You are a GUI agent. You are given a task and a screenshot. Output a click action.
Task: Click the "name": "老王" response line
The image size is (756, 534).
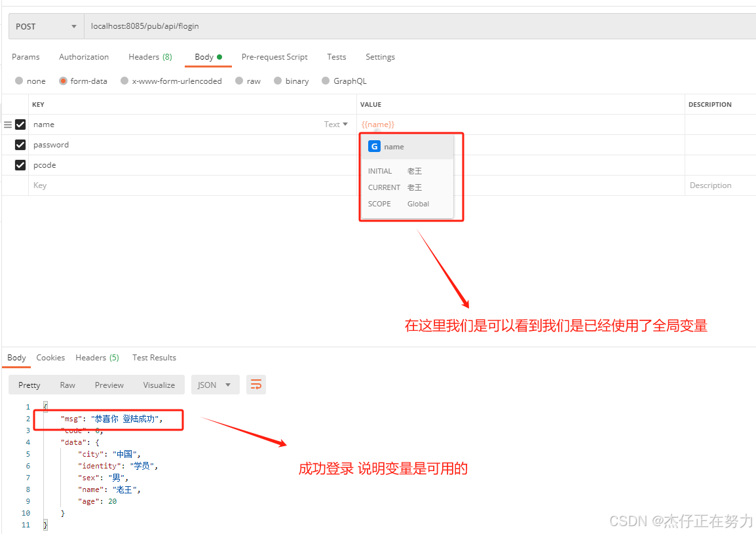[109, 489]
